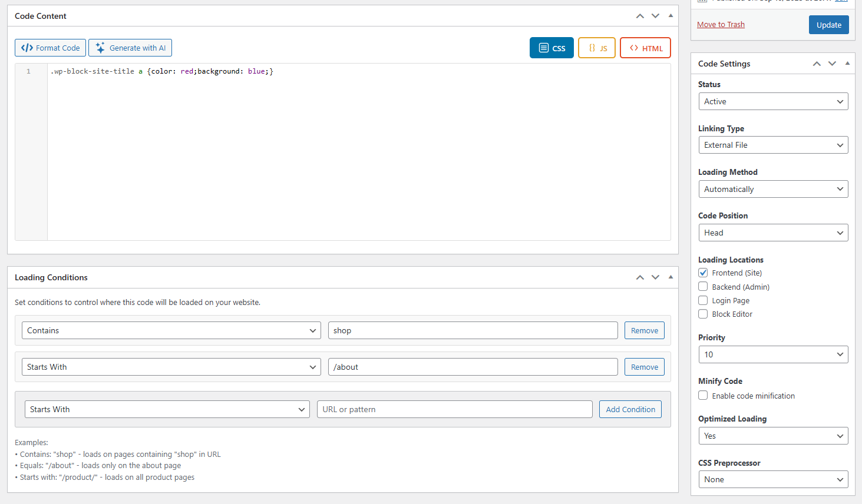Click the Update button
Screen dimensions: 862x504
click(x=828, y=25)
